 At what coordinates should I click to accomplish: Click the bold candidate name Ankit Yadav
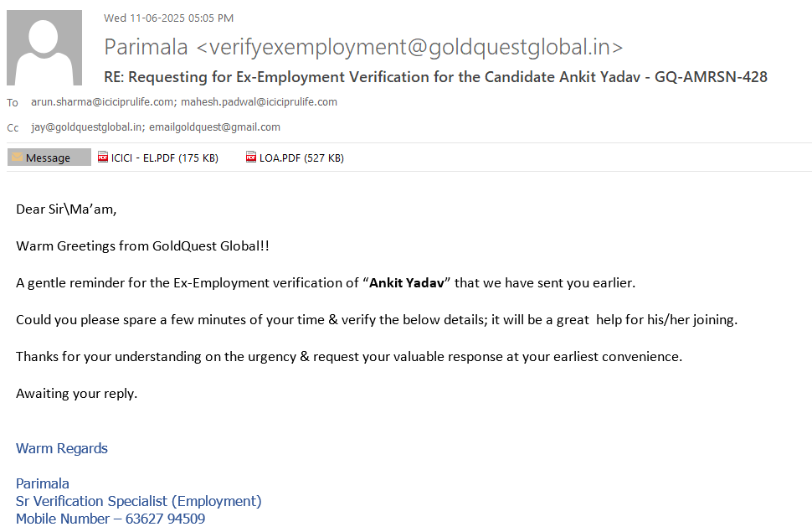pos(407,282)
